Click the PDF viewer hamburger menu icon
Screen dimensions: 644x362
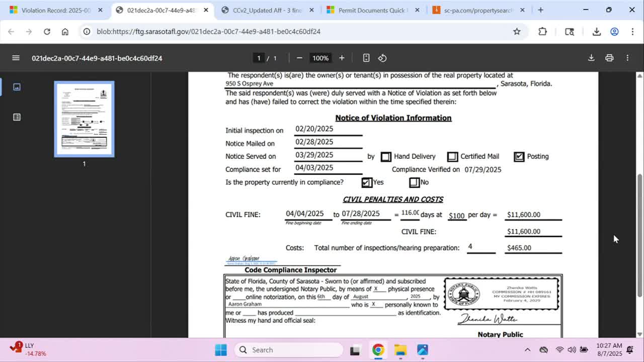[16, 58]
